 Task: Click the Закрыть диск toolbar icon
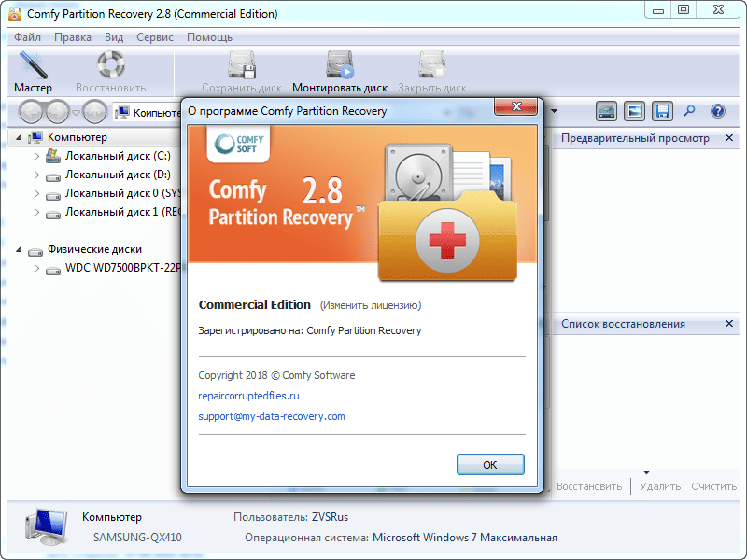pyautogui.click(x=432, y=64)
